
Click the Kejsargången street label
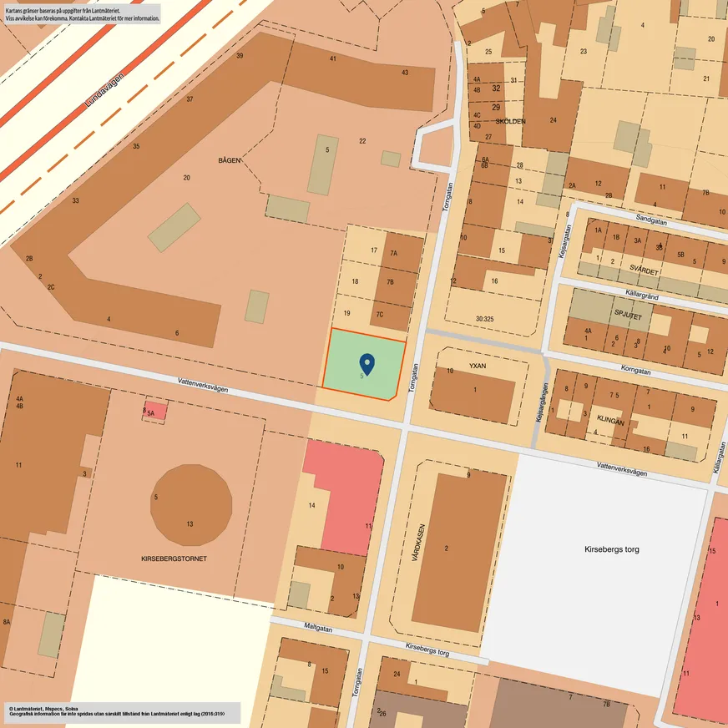coord(542,402)
